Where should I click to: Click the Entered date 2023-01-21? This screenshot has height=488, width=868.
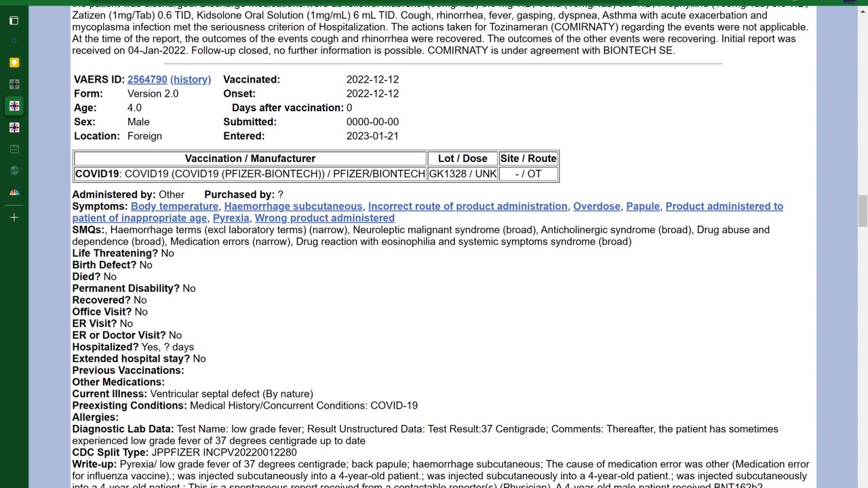pyautogui.click(x=372, y=136)
